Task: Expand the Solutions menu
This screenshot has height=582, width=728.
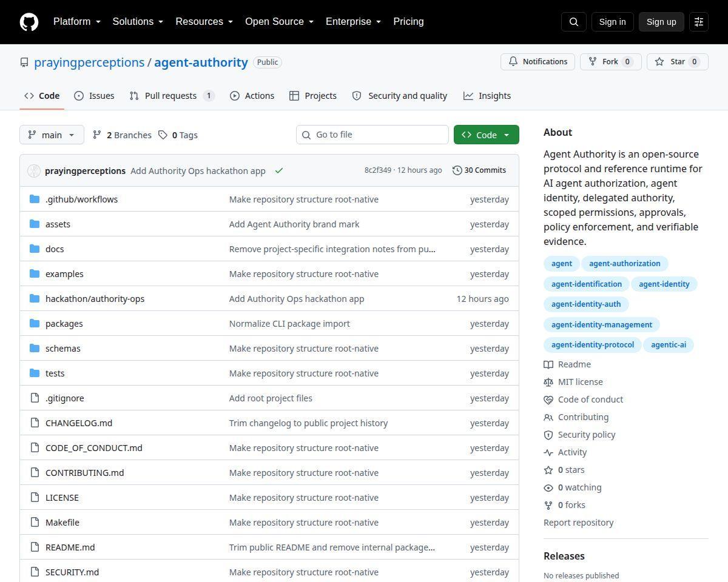Action: tap(138, 22)
